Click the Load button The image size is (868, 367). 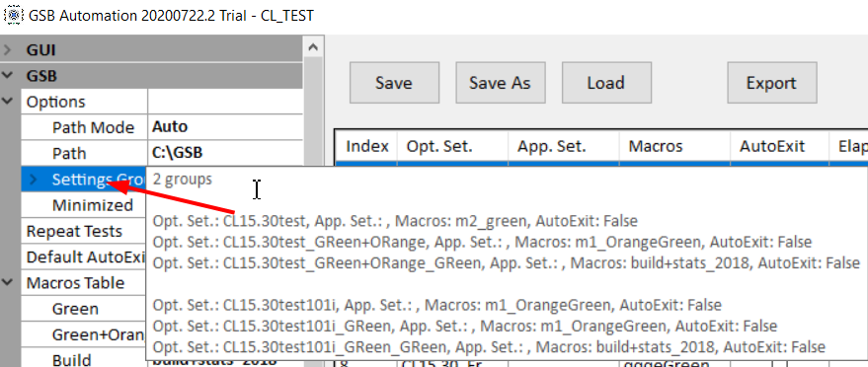[x=606, y=83]
